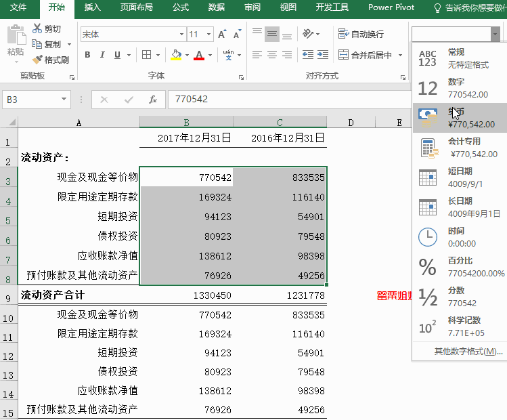Select 会计专用 accounting format
The height and width of the screenshot is (420, 507).
(x=460, y=148)
